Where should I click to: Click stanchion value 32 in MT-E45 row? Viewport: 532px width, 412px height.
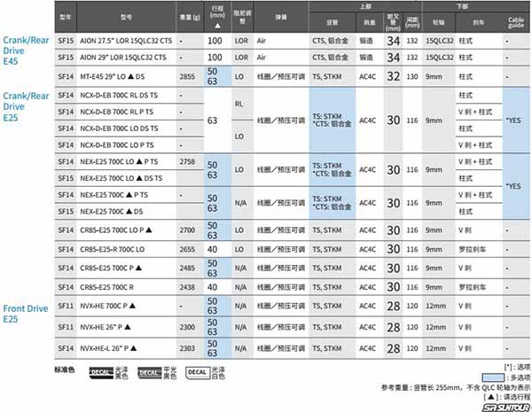[393, 76]
